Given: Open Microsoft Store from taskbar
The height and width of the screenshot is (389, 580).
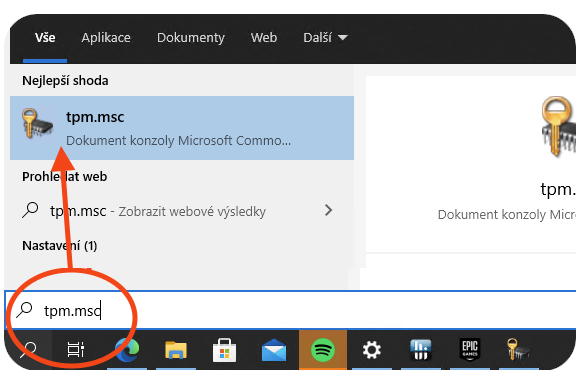Looking at the screenshot, I should tap(225, 350).
